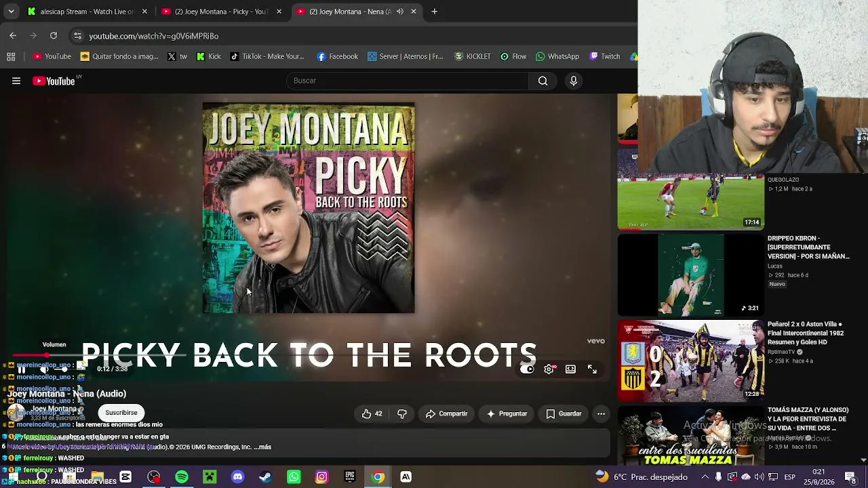Open the QUEDOLAZO football video thumbnail
The width and height of the screenshot is (868, 488).
(690, 188)
